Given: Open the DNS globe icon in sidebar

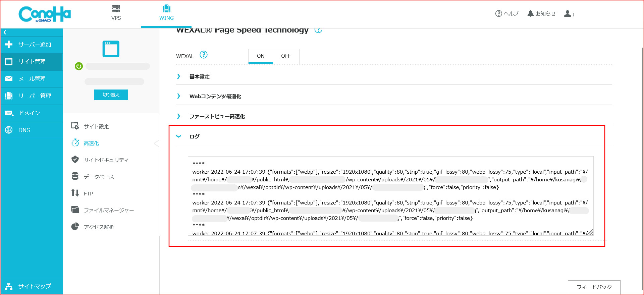Looking at the screenshot, I should [9, 130].
